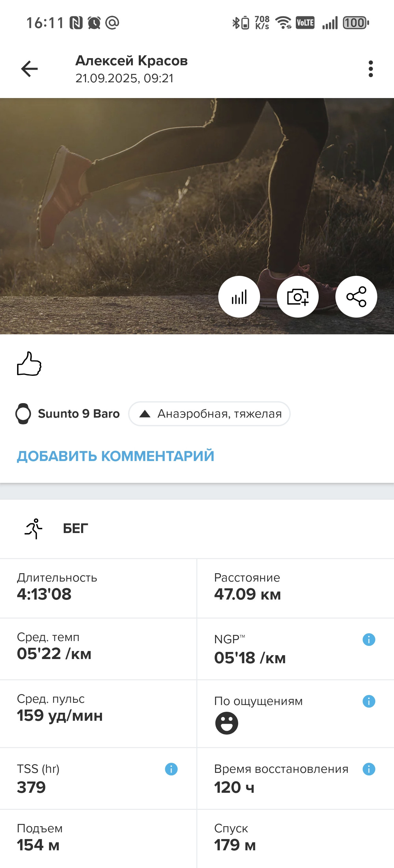This screenshot has height=868, width=394.
Task: Open the TSS (hr) info icon
Action: tap(171, 769)
